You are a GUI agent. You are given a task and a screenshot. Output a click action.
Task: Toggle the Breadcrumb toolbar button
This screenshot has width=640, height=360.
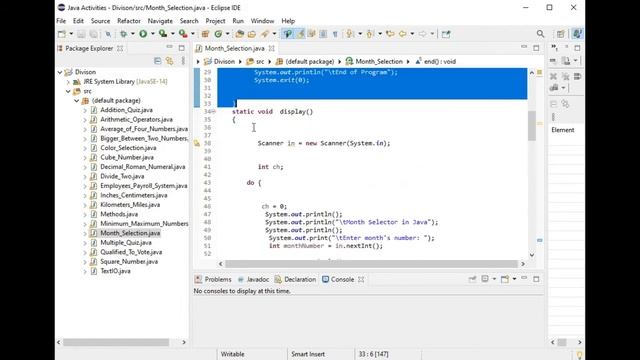pyautogui.click(x=288, y=34)
